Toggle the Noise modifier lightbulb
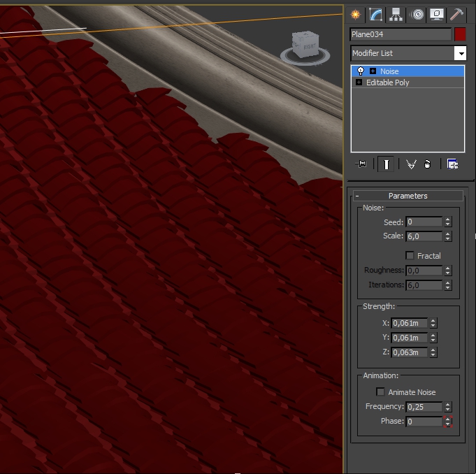 tap(361, 71)
